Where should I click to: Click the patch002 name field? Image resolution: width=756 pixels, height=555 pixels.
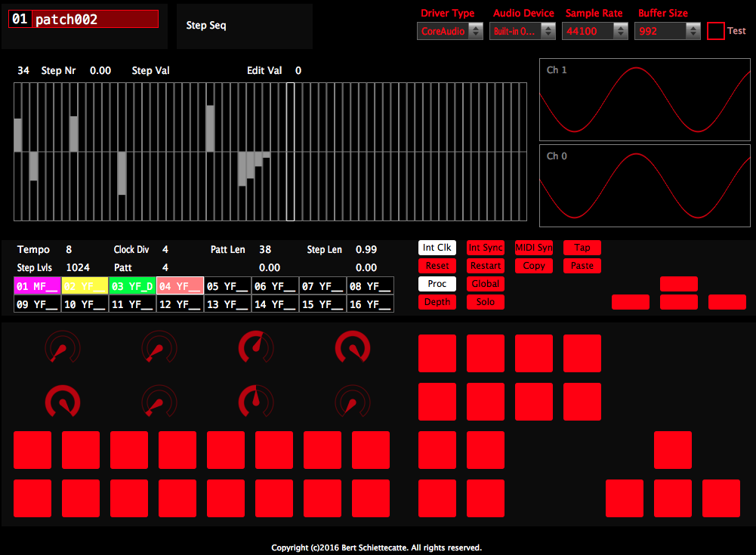pos(95,20)
